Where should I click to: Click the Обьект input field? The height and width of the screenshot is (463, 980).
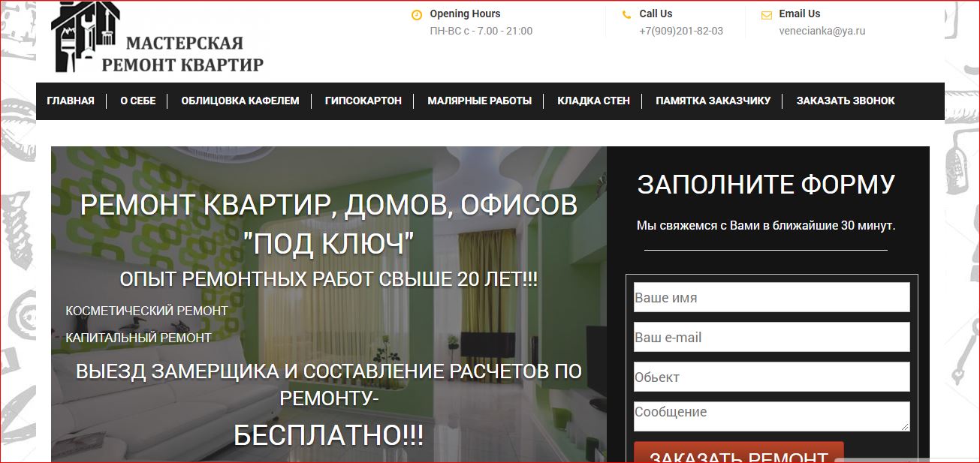[772, 377]
